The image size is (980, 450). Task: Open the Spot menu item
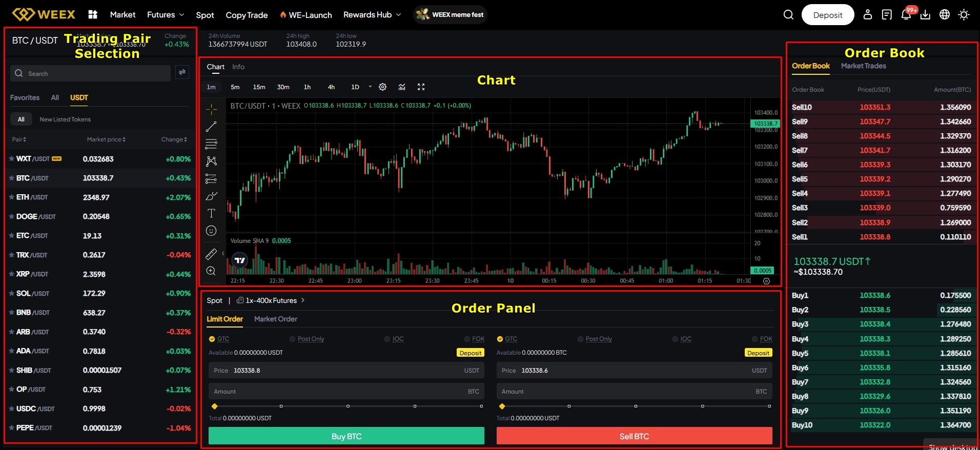coord(205,15)
